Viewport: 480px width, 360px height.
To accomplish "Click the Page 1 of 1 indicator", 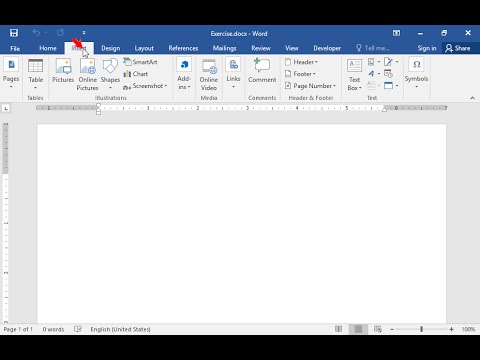I will click(18, 329).
